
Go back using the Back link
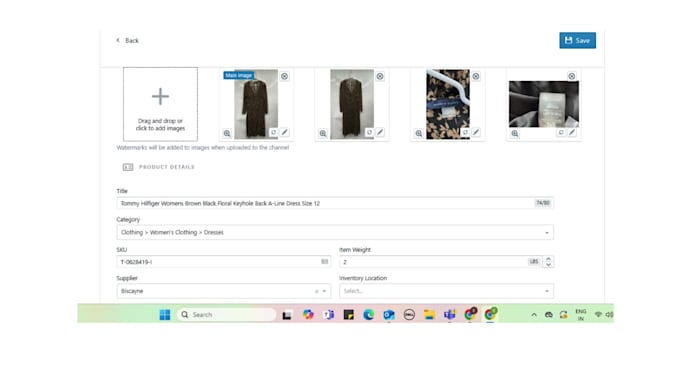coord(128,40)
